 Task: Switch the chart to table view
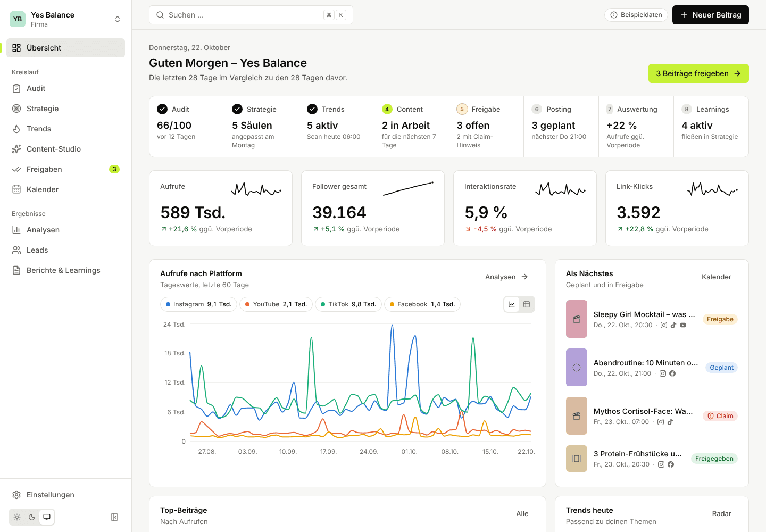click(x=527, y=304)
